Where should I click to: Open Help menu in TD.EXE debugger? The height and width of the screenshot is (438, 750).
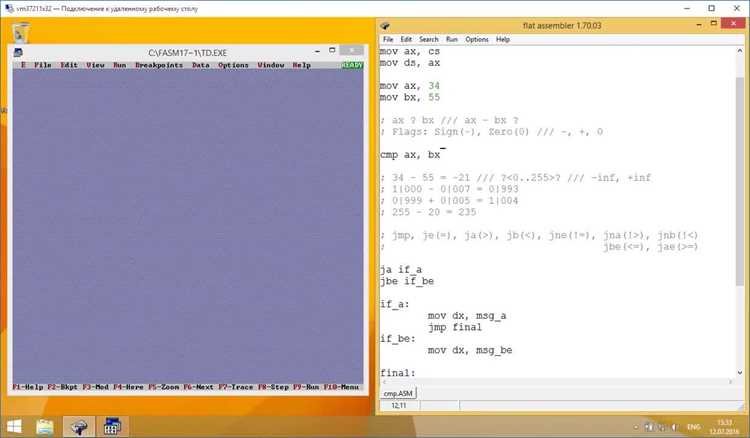pos(302,65)
